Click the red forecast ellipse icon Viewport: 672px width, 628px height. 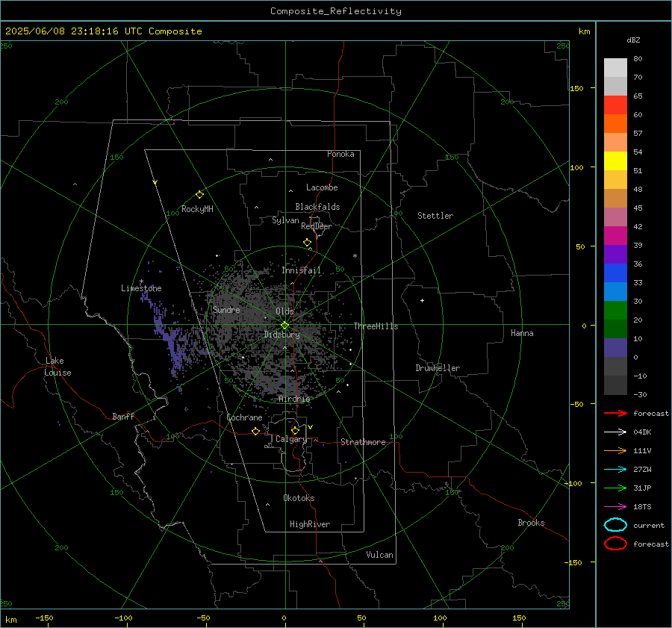point(615,544)
